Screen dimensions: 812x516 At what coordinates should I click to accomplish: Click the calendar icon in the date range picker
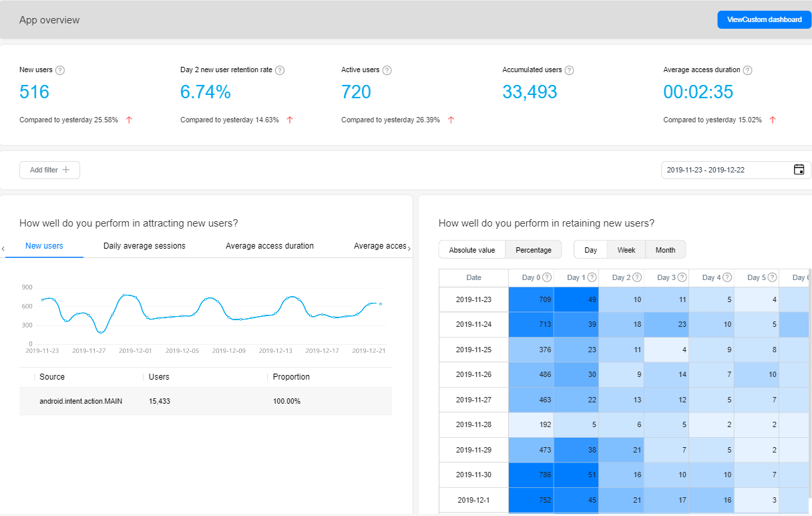[799, 170]
